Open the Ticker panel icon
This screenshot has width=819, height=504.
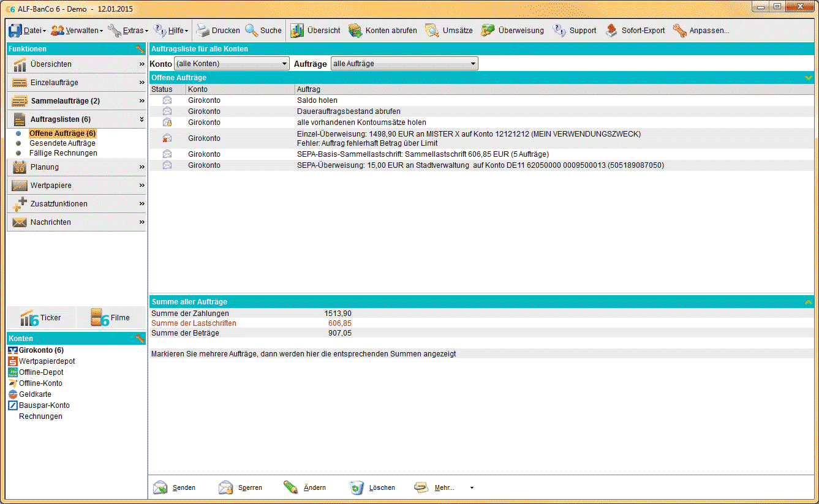click(29, 318)
